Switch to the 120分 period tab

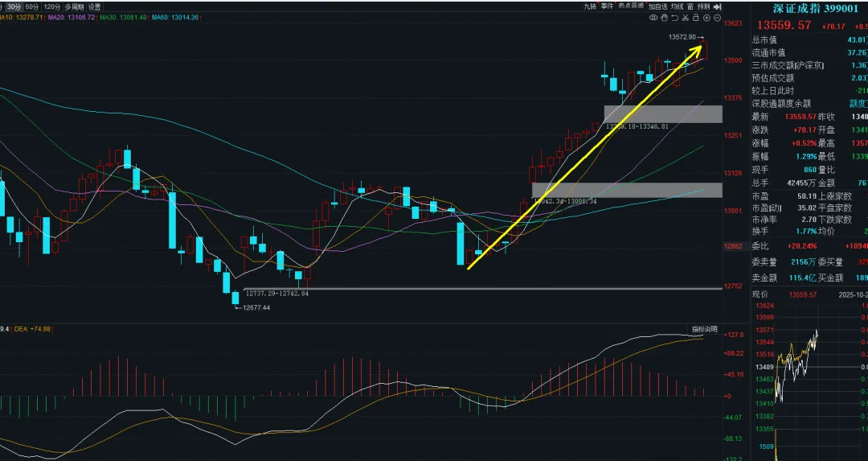52,6
